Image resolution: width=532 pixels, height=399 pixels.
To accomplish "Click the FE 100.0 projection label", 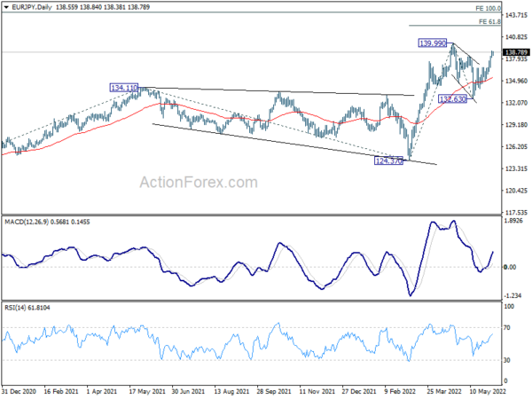I will (x=488, y=8).
